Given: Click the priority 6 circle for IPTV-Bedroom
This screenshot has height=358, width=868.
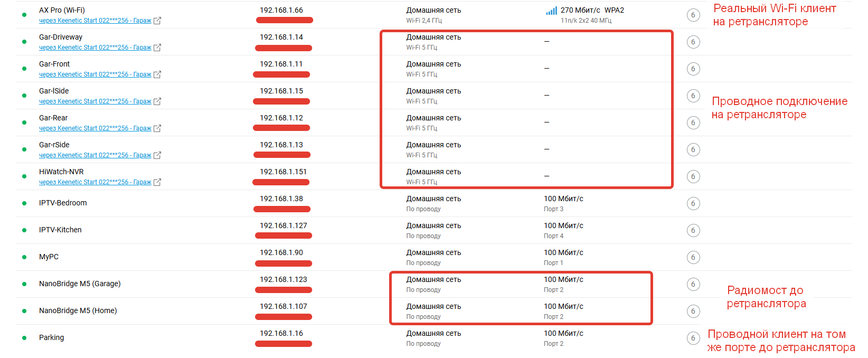Looking at the screenshot, I should tap(693, 204).
